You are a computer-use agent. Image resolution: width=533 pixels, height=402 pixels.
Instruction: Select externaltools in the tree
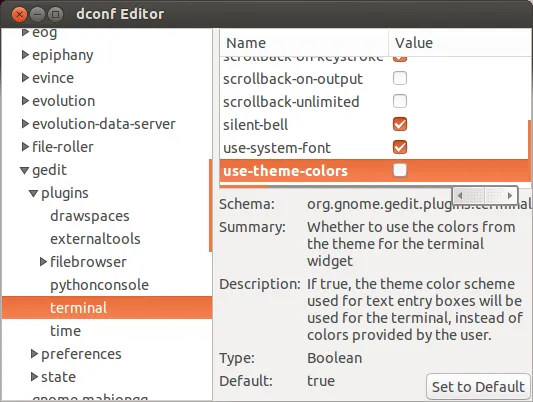[95, 239]
